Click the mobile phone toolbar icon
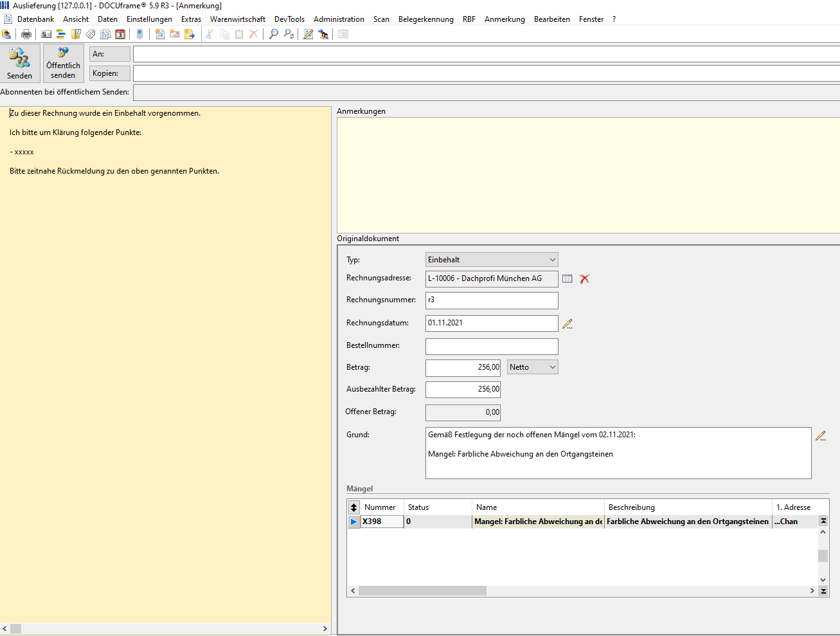840x636 pixels. (x=139, y=34)
